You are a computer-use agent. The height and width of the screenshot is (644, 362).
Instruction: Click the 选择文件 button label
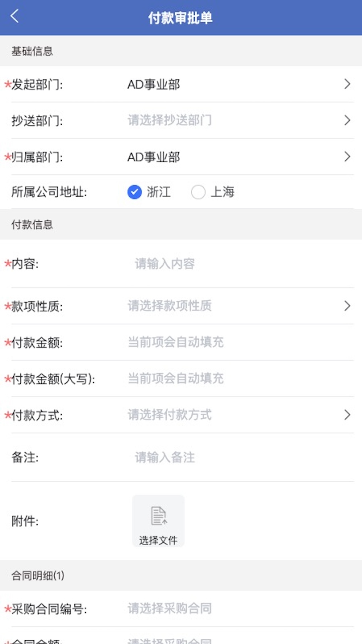pyautogui.click(x=158, y=540)
